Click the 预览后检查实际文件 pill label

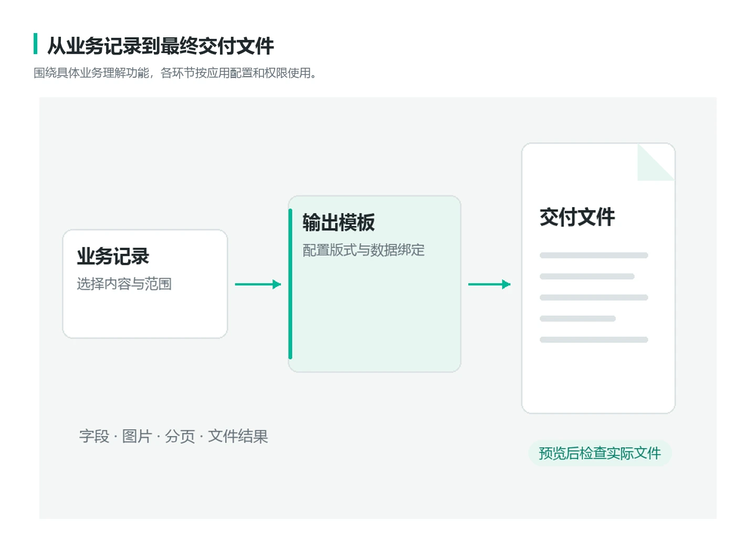tap(600, 453)
